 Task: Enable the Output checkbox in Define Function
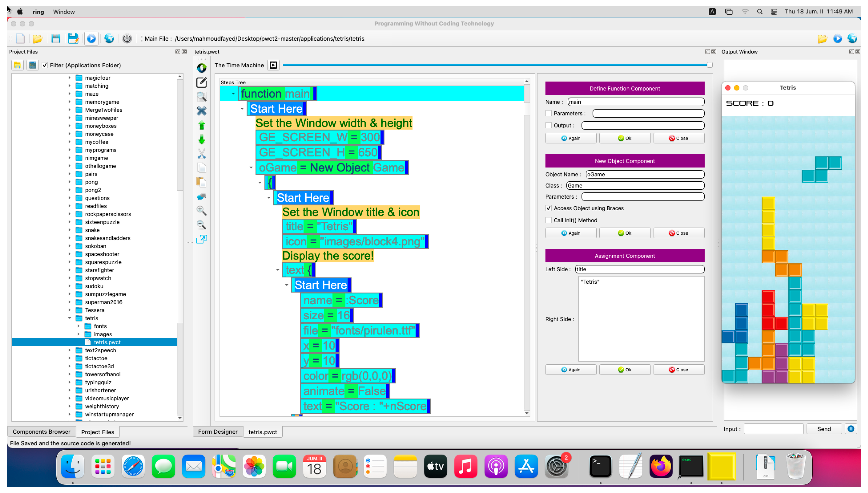[549, 125]
